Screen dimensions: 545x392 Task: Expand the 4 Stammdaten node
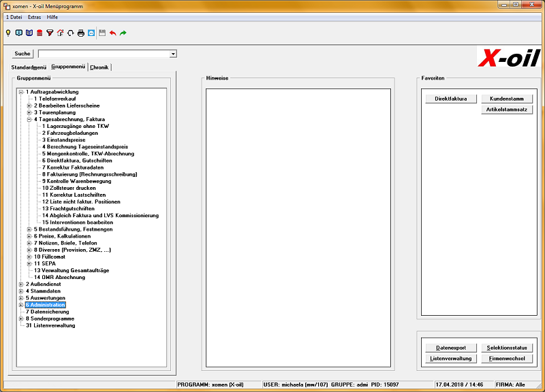[21, 291]
